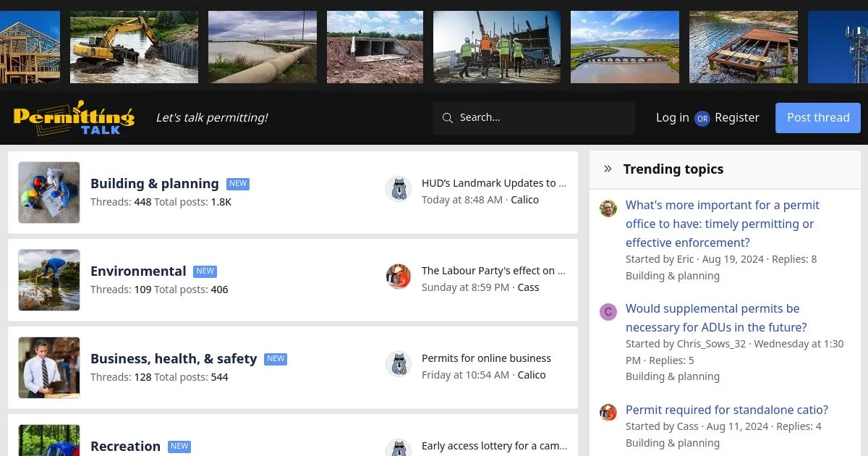This screenshot has height=456, width=868.
Task: Click the Threads: 128 stats text
Action: coord(121,377)
